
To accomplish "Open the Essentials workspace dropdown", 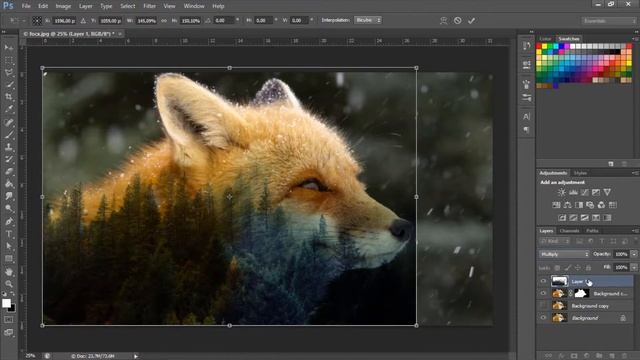I will point(609,20).
